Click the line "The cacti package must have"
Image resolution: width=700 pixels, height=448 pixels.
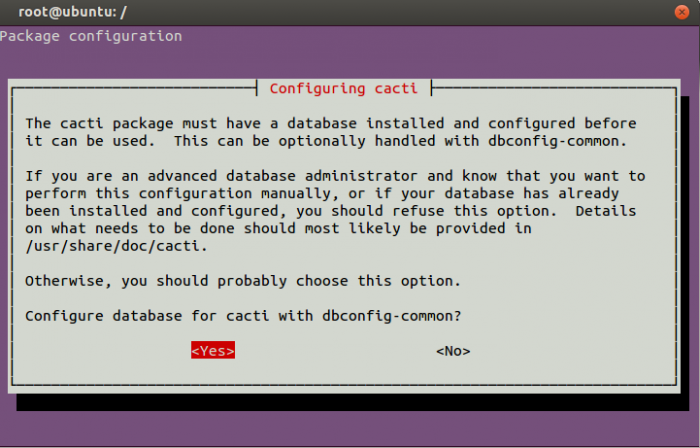pos(330,123)
